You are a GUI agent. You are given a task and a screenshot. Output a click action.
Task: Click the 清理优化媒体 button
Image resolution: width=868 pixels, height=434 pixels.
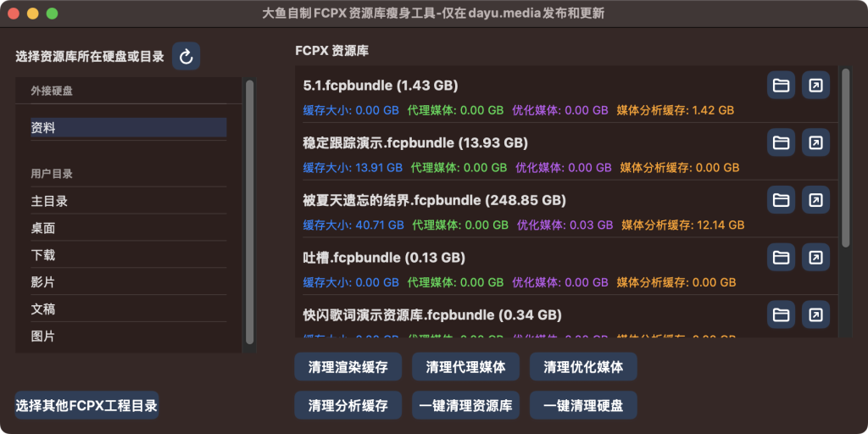(583, 366)
